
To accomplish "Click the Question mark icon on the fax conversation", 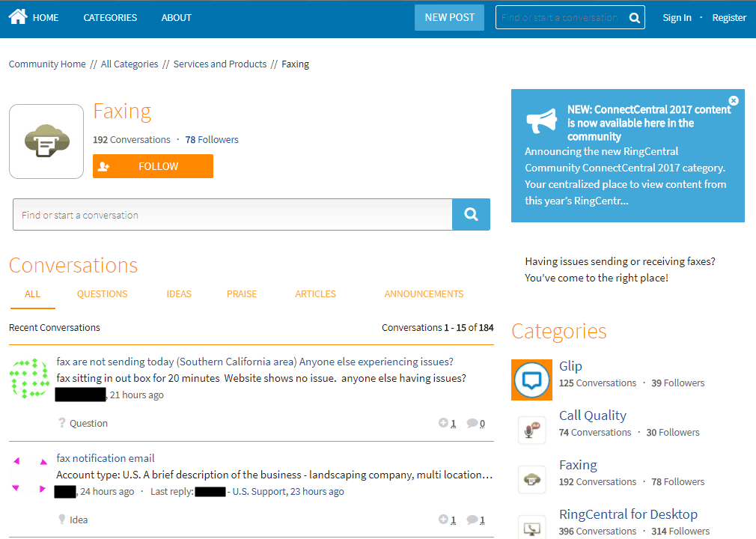I will pyautogui.click(x=62, y=423).
